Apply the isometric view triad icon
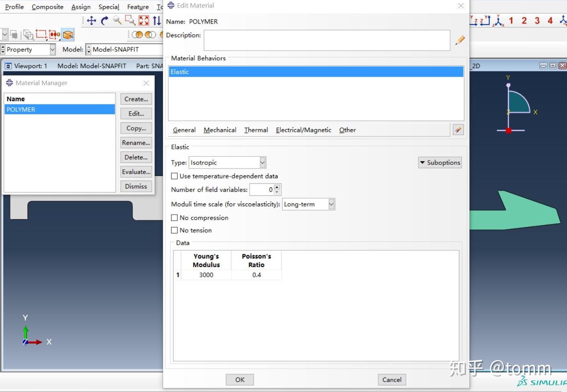The width and height of the screenshot is (567, 392). coord(498,20)
